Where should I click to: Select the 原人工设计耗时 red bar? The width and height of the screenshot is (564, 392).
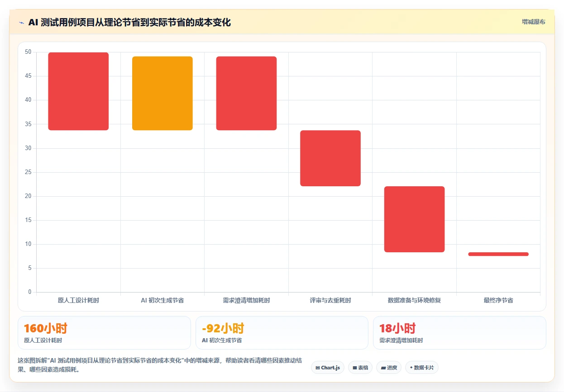pos(78,91)
